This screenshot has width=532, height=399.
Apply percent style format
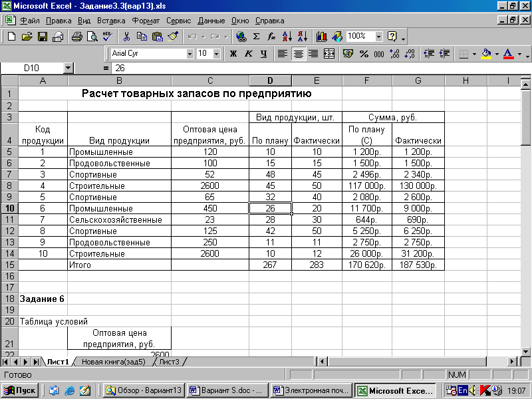(x=364, y=54)
